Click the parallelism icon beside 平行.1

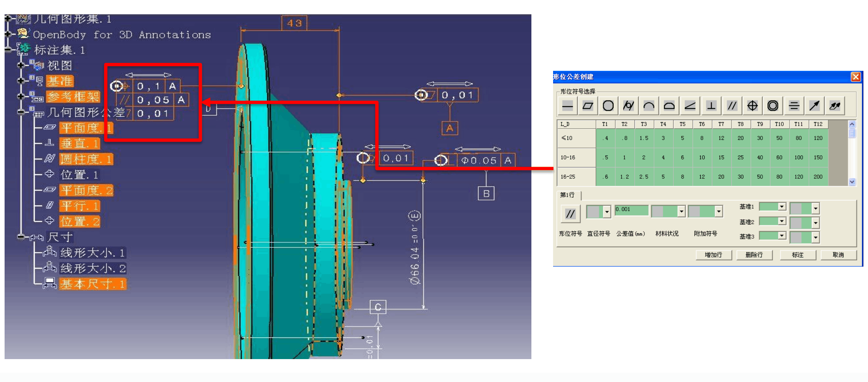(x=50, y=205)
